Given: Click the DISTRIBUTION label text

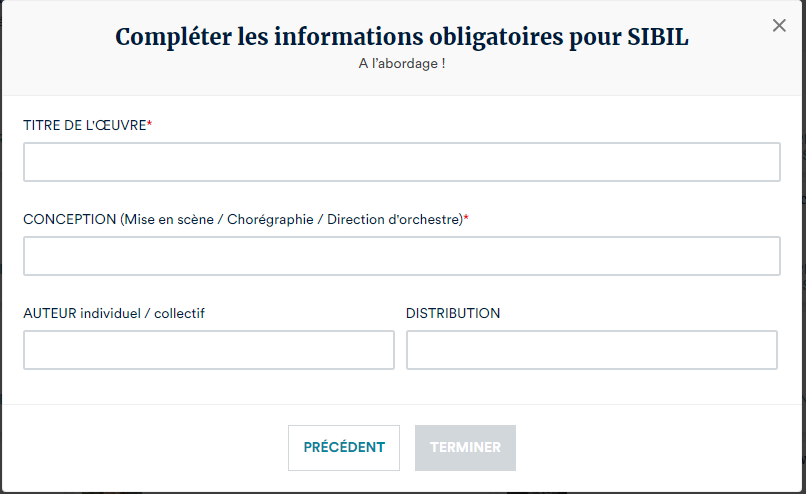Looking at the screenshot, I should tap(453, 313).
